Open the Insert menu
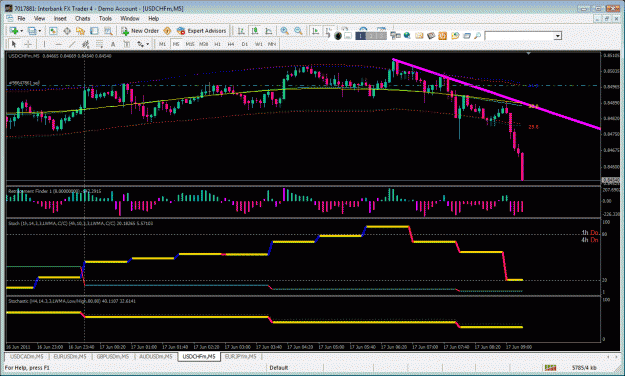 (60, 18)
